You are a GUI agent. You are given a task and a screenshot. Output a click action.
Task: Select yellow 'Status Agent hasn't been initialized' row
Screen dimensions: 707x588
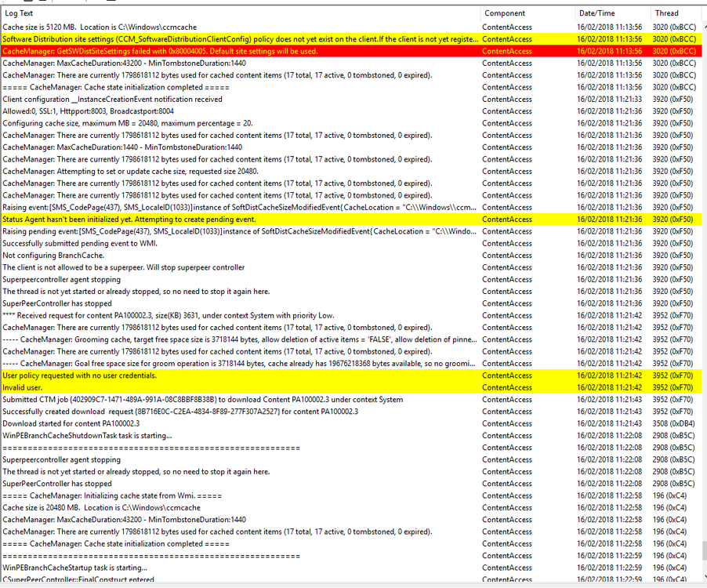coord(351,220)
